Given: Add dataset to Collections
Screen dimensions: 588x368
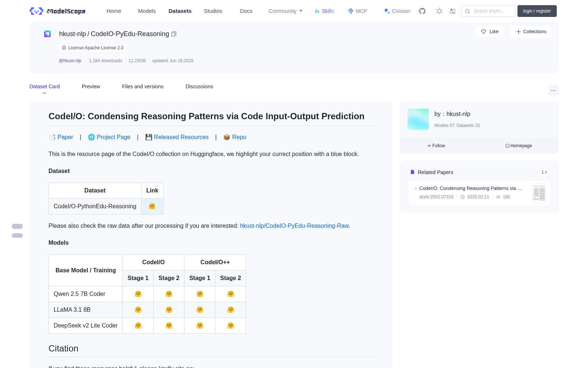Looking at the screenshot, I should point(531,32).
